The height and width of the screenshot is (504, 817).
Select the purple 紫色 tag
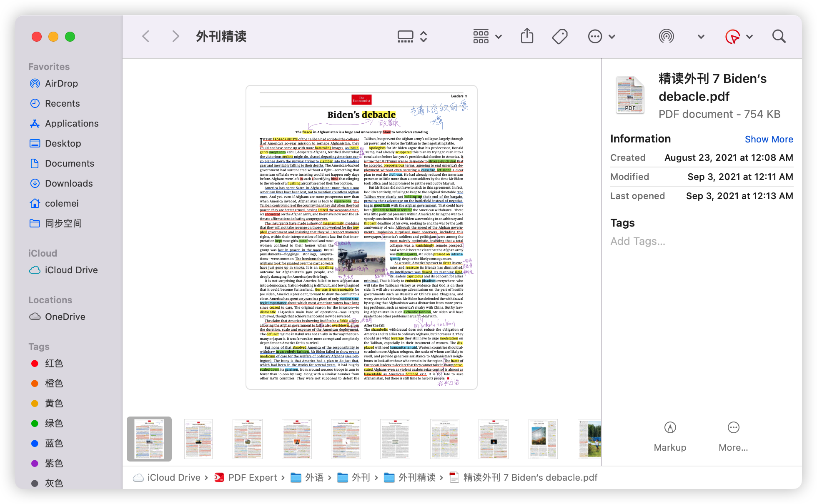54,463
